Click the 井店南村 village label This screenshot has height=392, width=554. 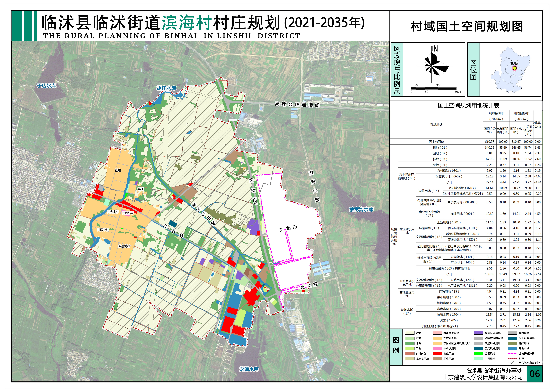click(124, 246)
